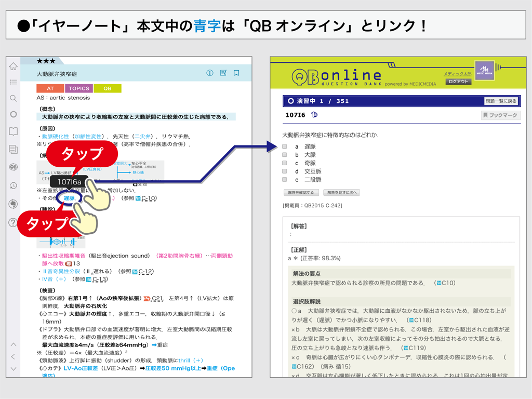Click the 正答率: 98.3% text
The width and height of the screenshot is (532, 399).
click(320, 258)
